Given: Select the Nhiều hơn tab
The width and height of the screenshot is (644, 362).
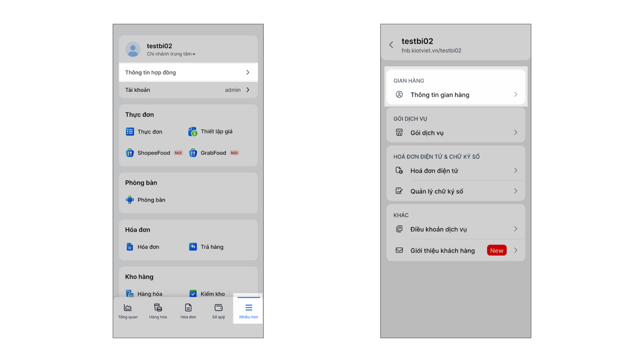Looking at the screenshot, I should pyautogui.click(x=248, y=311).
